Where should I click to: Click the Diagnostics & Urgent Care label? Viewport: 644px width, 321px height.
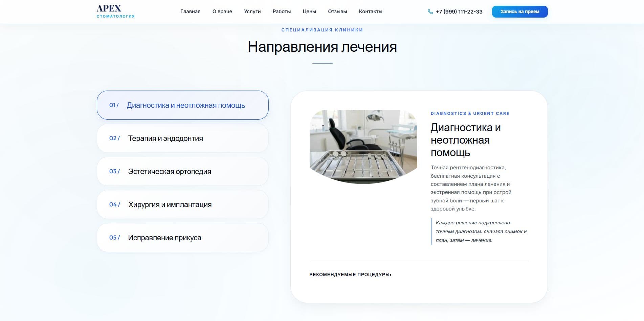coord(470,114)
